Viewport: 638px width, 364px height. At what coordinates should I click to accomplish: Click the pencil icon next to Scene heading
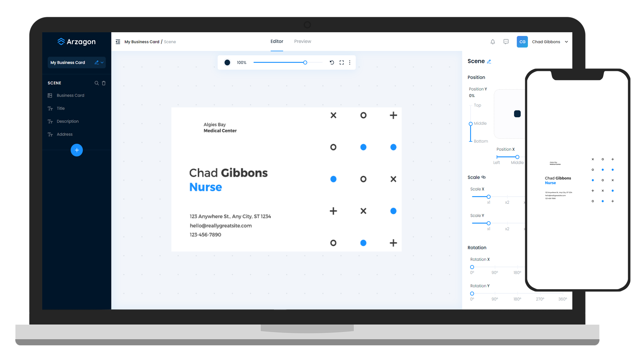tap(489, 61)
